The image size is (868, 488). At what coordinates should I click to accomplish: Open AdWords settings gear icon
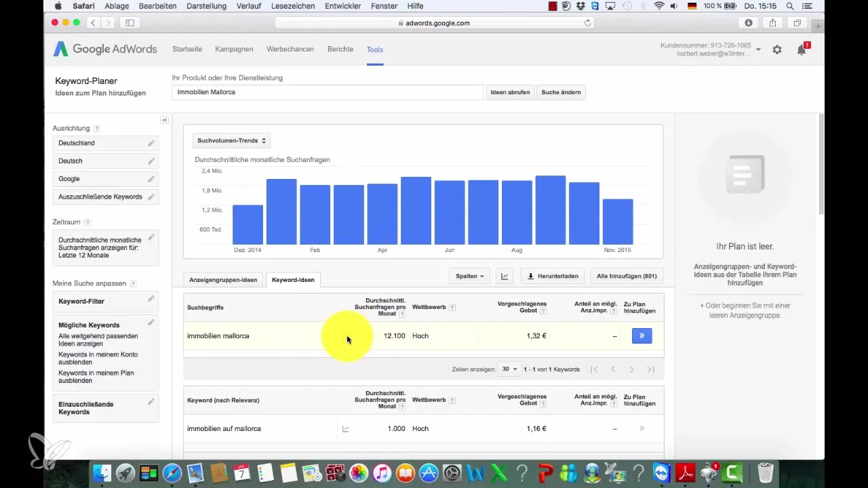click(777, 49)
